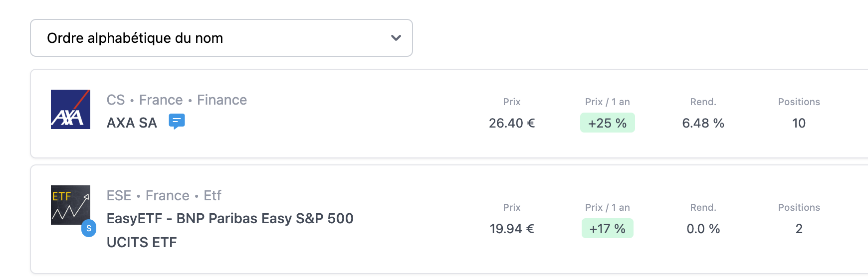The height and width of the screenshot is (279, 868).
Task: Click the Prix / 1 an label in AXA row
Action: tap(608, 102)
